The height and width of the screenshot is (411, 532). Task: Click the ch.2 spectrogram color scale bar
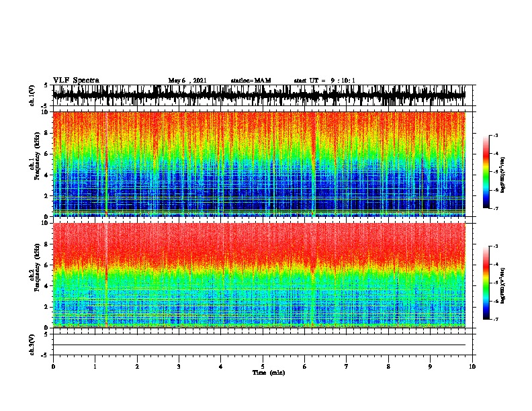pos(486,283)
